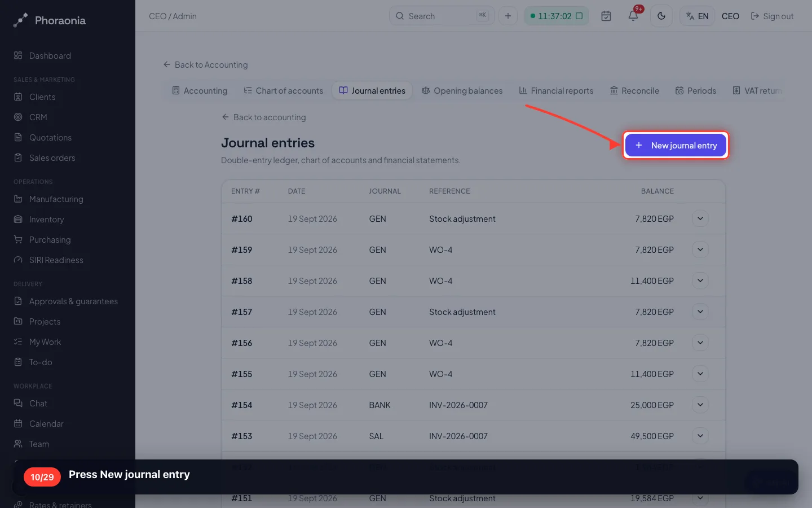Click reference INV-2026-0007 in row #154

tap(458, 405)
